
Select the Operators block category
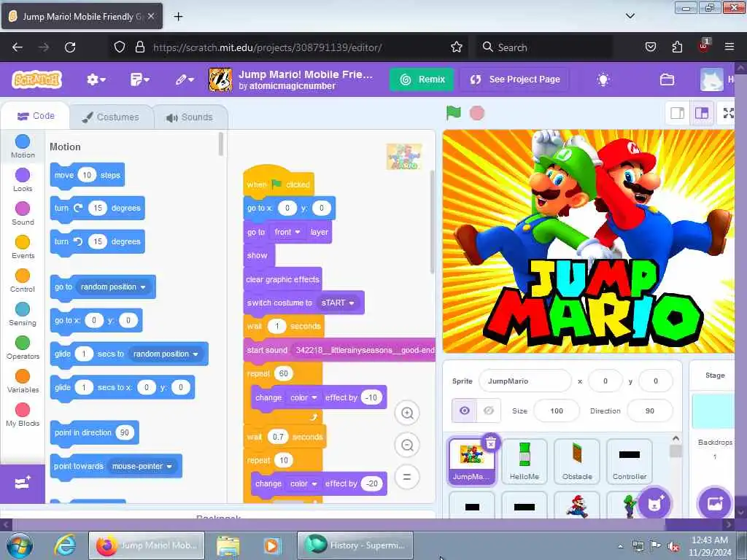(x=23, y=347)
